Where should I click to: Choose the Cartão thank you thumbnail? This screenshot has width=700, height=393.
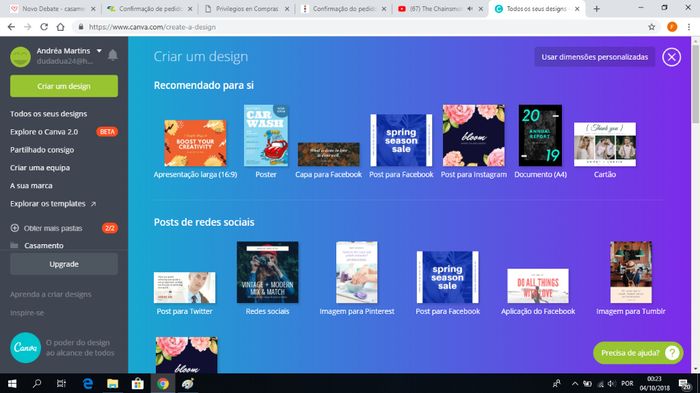coord(605,144)
